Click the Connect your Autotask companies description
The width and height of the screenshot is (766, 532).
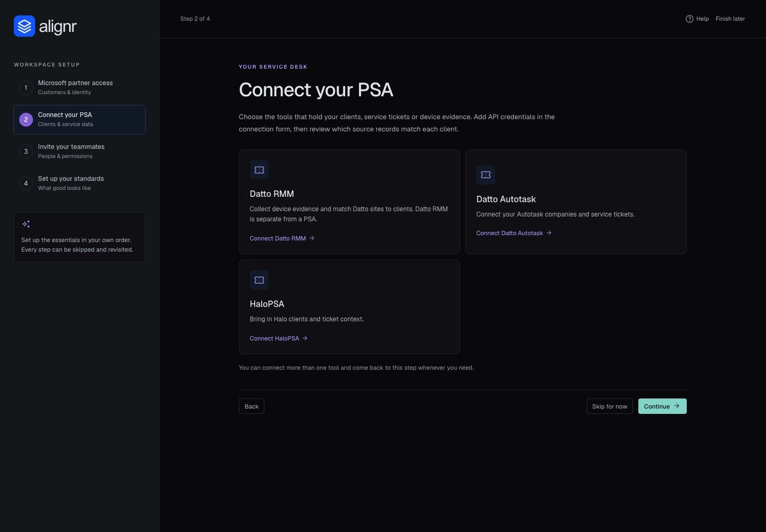pos(555,214)
